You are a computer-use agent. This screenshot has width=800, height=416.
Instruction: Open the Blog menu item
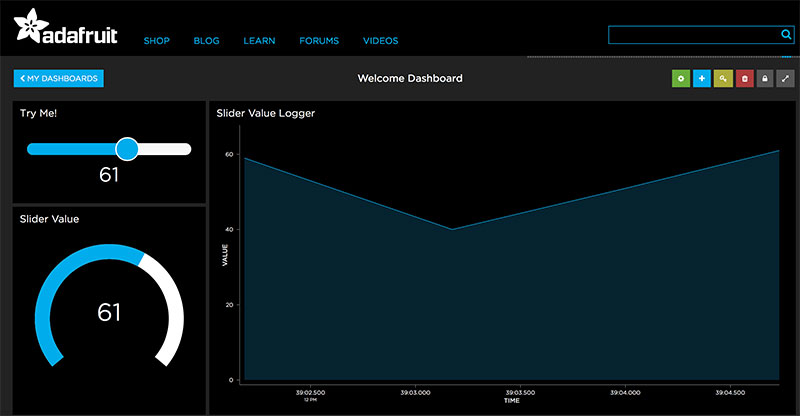(x=206, y=41)
